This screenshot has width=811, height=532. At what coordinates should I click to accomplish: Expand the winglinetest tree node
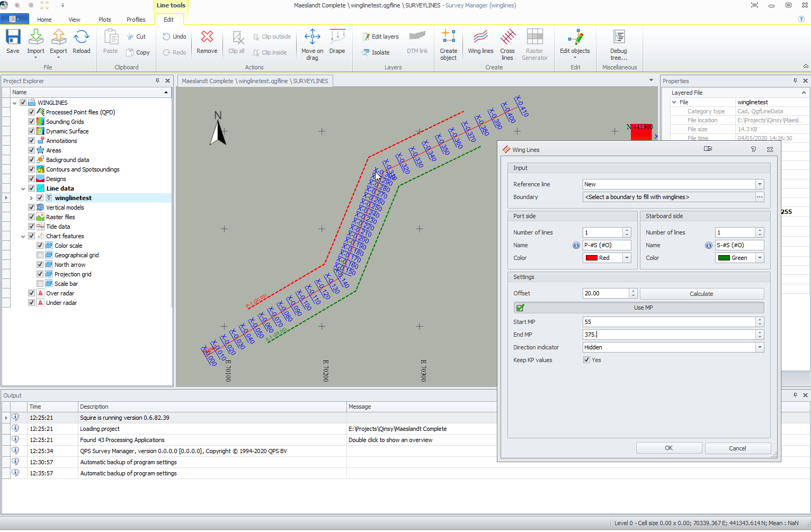click(31, 198)
